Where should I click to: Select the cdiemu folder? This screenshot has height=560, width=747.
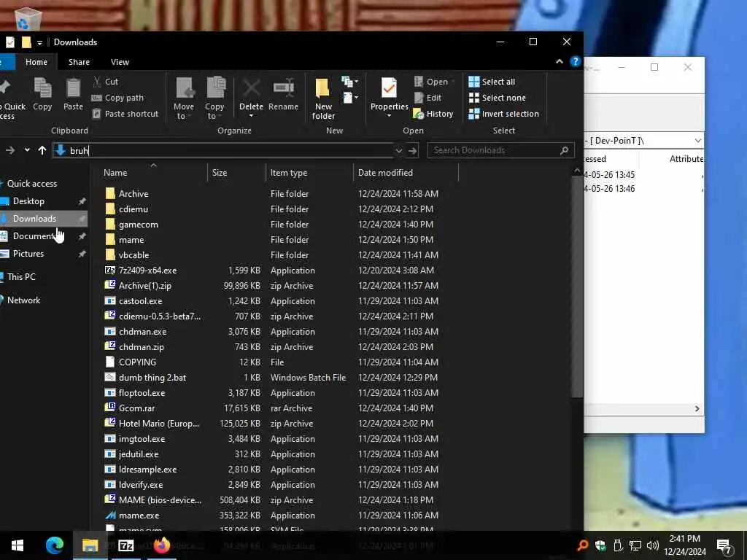click(x=133, y=209)
